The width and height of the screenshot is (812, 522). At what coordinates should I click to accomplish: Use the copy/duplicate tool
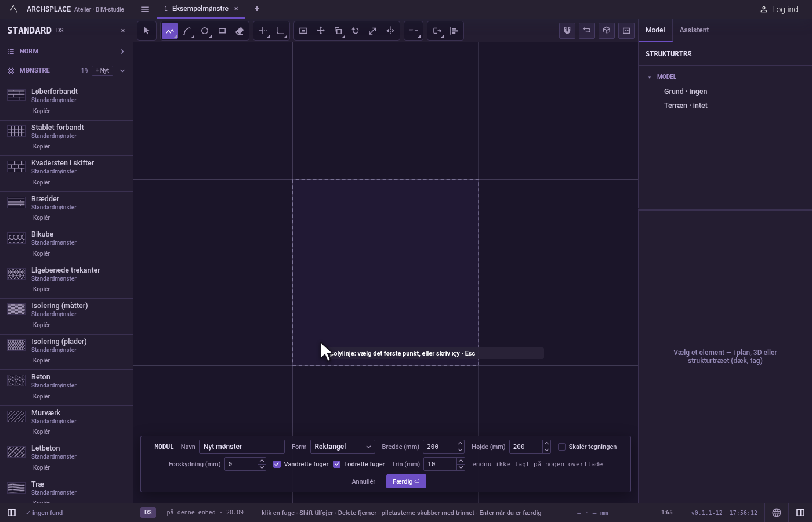tap(338, 31)
